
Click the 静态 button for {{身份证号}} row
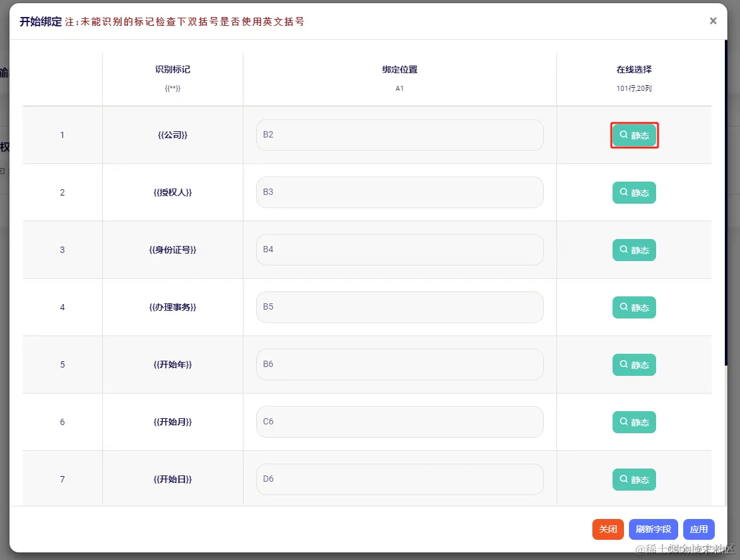634,250
